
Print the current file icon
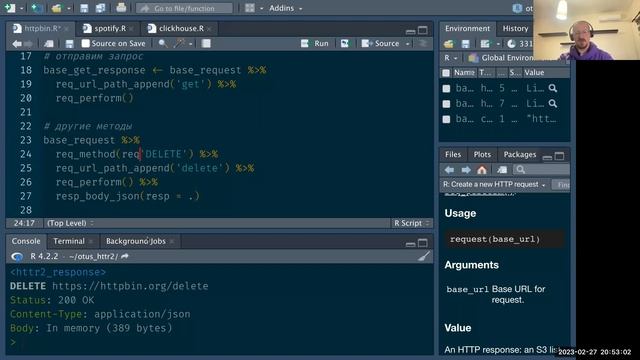coord(121,7)
